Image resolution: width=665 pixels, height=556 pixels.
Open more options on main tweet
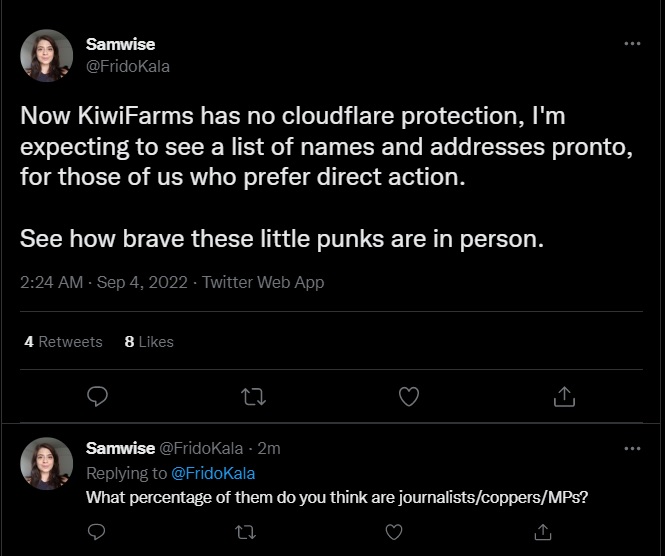[631, 45]
